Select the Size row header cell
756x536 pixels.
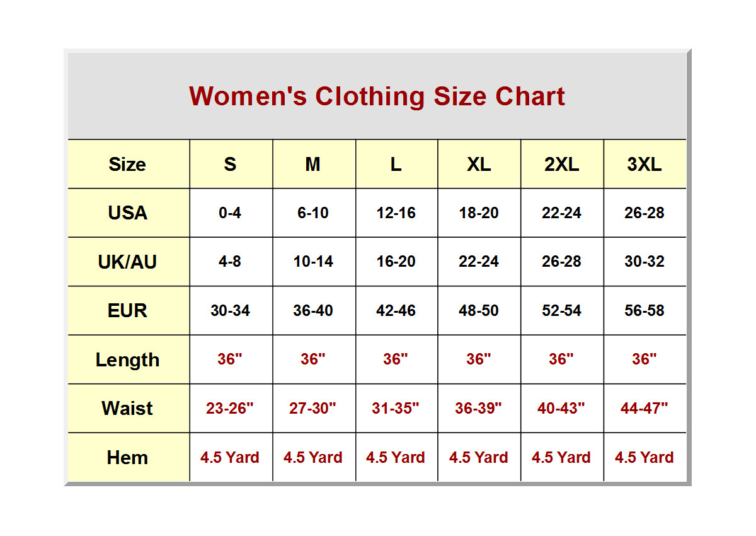click(x=128, y=165)
